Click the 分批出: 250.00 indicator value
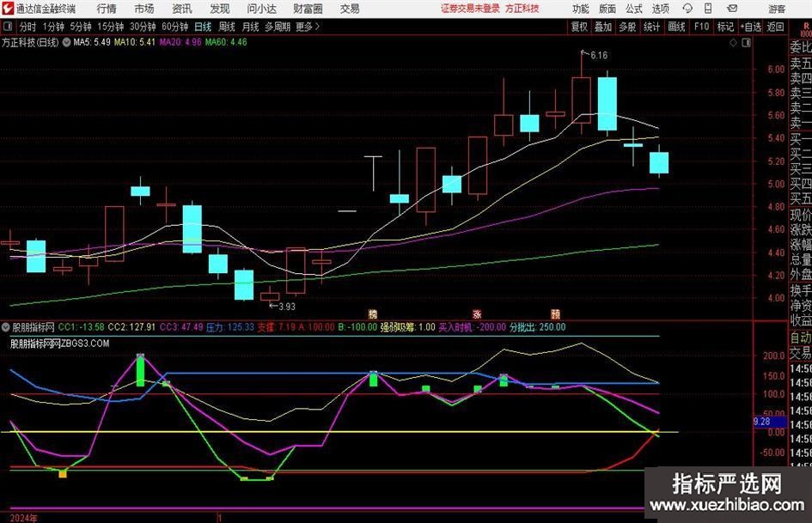 [538, 327]
